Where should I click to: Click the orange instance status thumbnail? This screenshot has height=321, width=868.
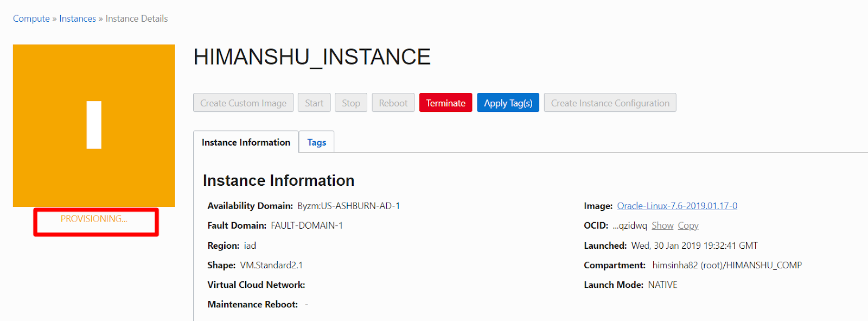[x=94, y=125]
